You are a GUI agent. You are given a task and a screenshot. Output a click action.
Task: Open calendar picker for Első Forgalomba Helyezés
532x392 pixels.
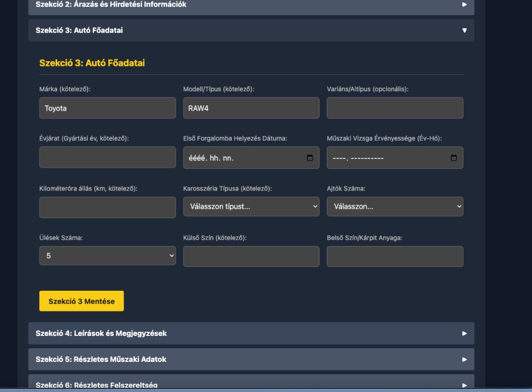310,158
